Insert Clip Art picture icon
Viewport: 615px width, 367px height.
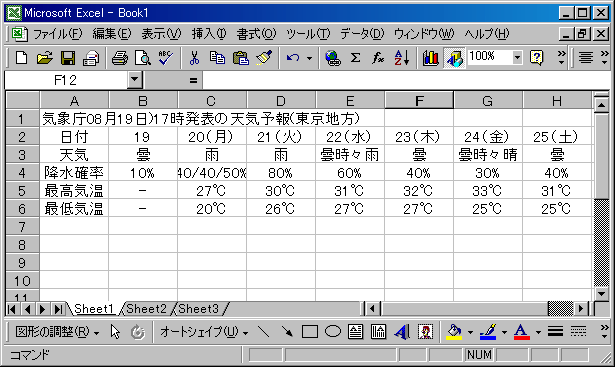tap(425, 332)
